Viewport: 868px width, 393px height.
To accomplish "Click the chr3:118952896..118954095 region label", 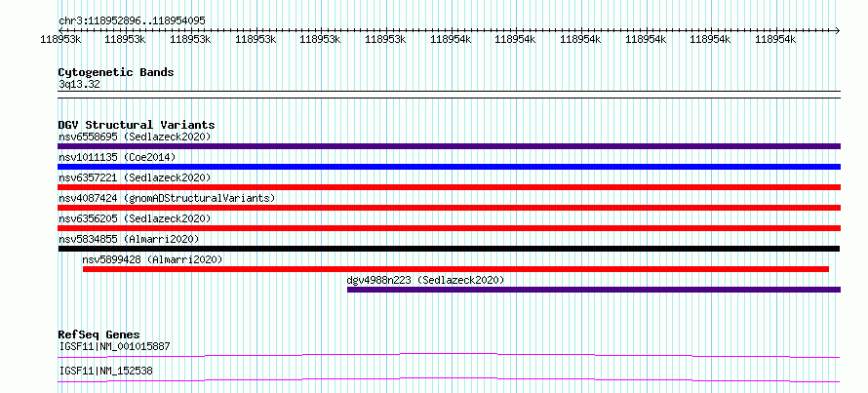I will point(132,20).
